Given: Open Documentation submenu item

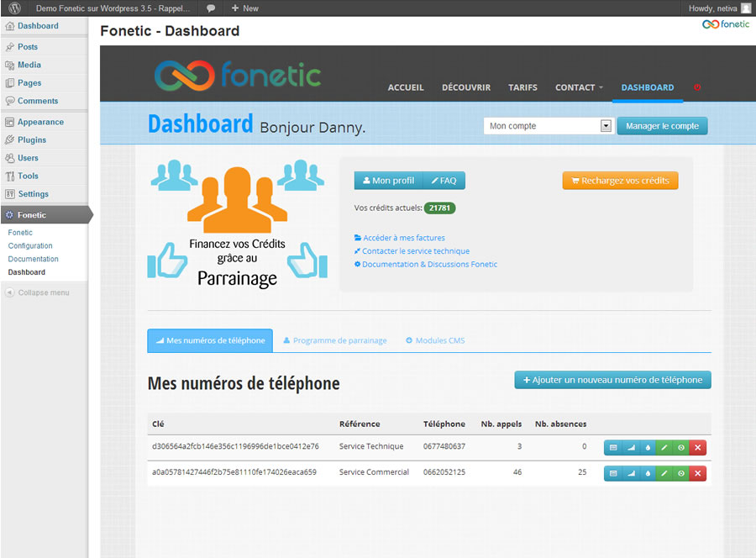Looking at the screenshot, I should (x=33, y=259).
